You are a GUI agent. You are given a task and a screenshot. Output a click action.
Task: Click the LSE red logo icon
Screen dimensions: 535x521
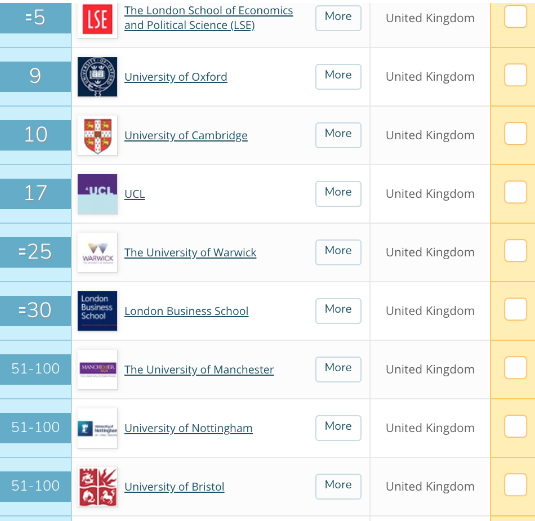click(x=98, y=19)
